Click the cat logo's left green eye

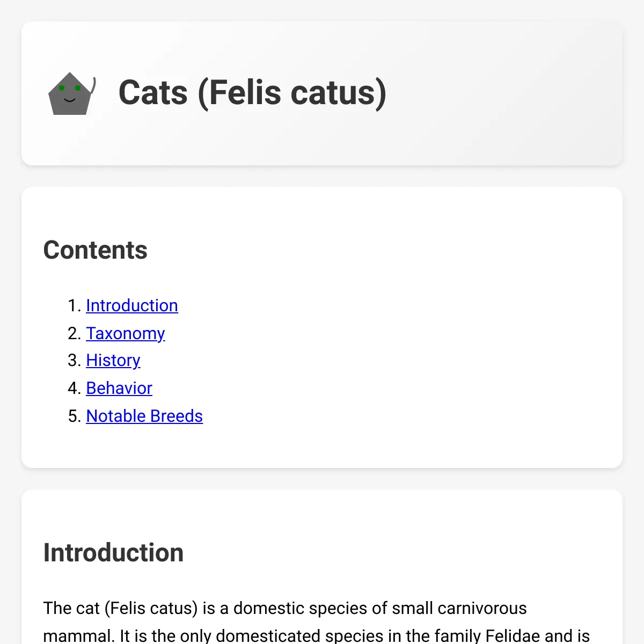[62, 88]
